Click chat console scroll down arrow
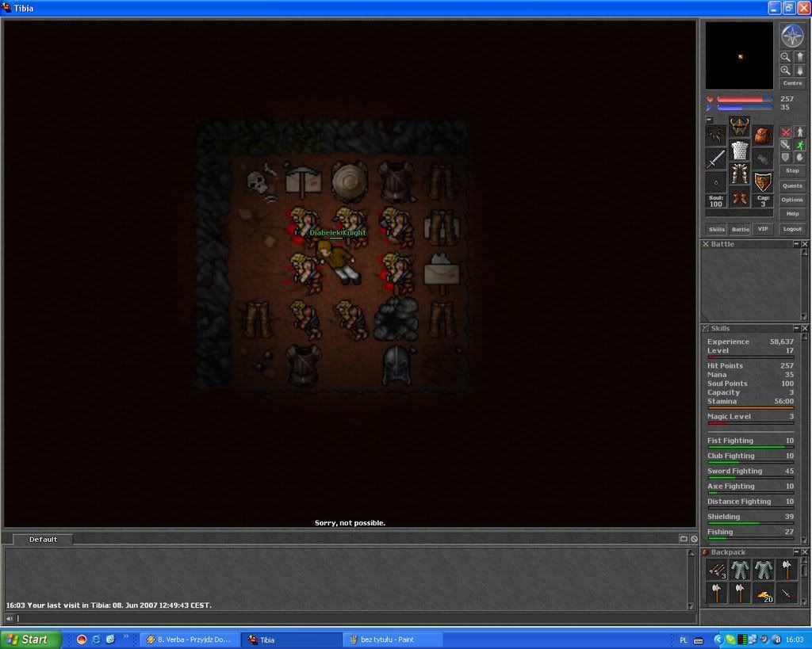This screenshot has height=649, width=812. 691,606
